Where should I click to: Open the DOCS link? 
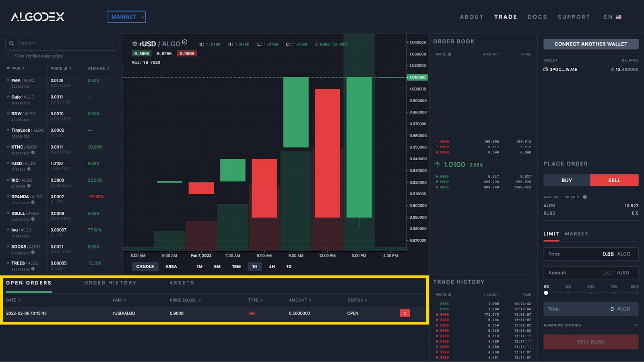click(537, 17)
